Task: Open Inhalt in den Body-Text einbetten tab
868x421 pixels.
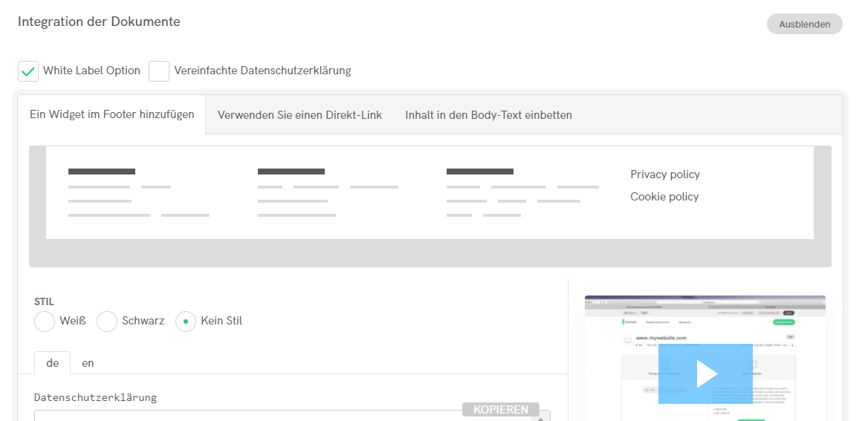Action: coord(488,115)
